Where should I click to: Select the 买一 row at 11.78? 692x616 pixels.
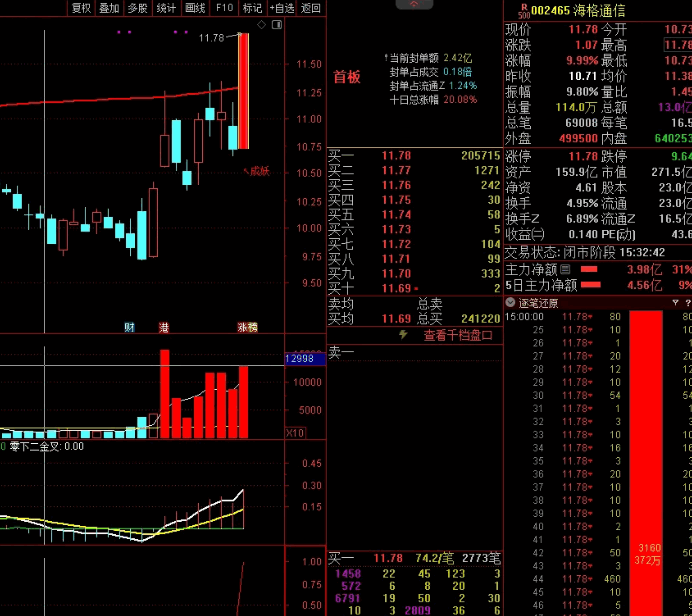(414, 155)
